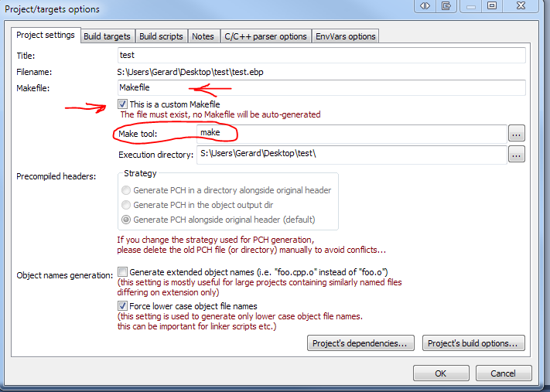Browse for the Execution directory
Viewport: 550px width, 392px height.
516,155
